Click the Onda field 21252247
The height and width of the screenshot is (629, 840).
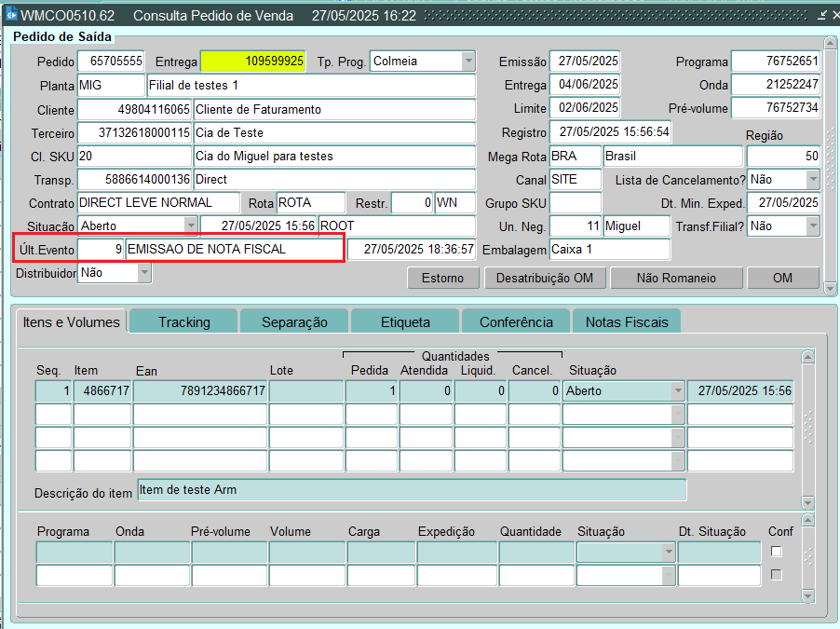point(776,85)
